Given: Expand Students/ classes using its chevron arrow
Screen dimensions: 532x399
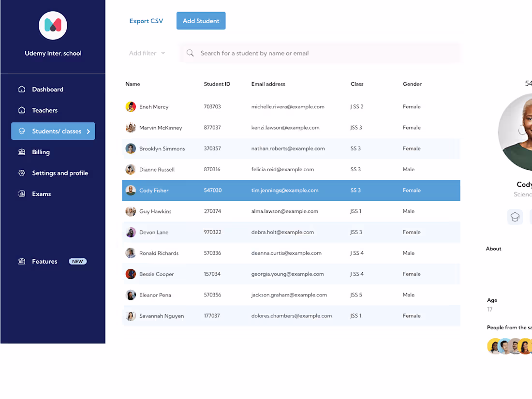Looking at the screenshot, I should [88, 131].
